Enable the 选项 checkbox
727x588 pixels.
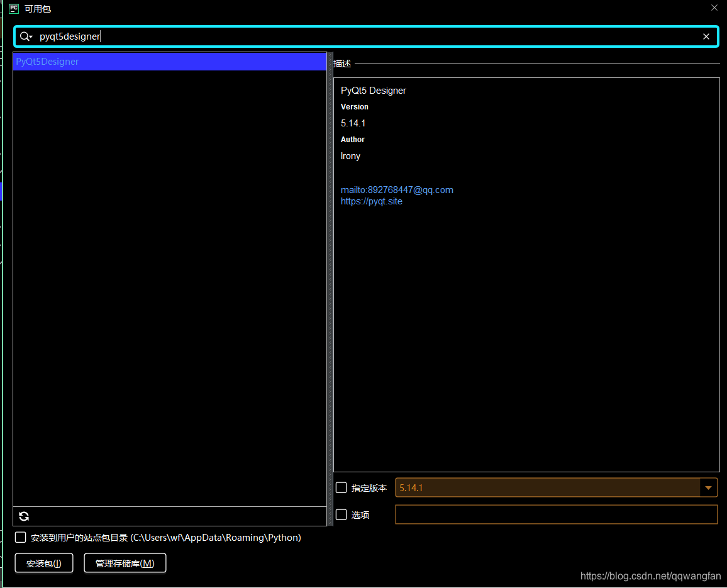(341, 514)
